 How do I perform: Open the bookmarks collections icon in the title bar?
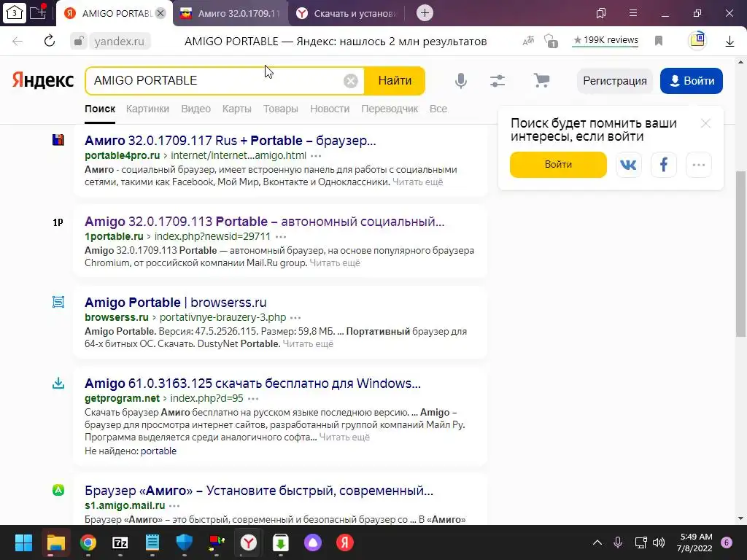(601, 13)
